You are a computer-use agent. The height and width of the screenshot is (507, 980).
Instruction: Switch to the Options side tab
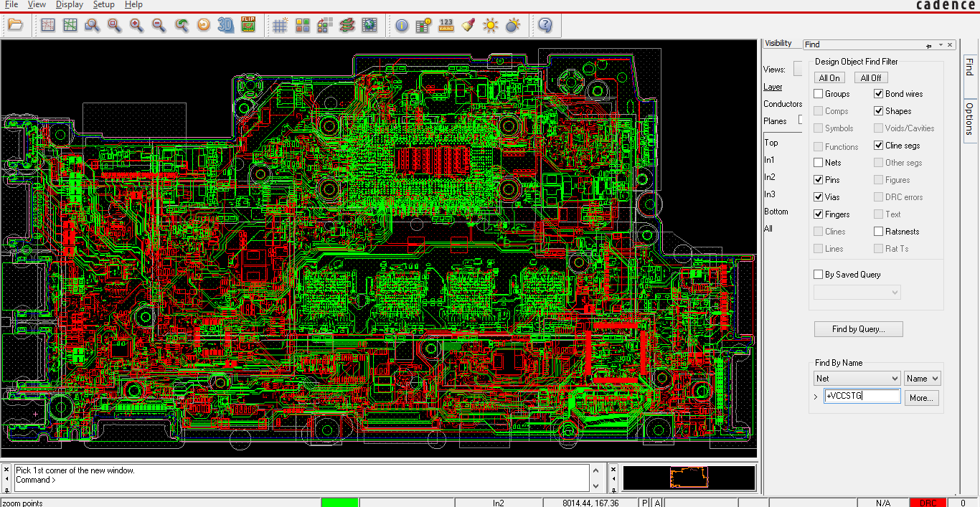[970, 118]
